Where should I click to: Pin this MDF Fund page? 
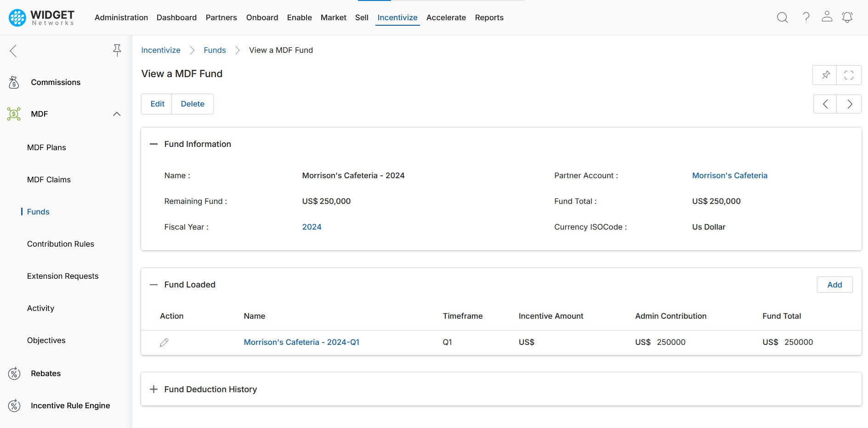tap(825, 75)
